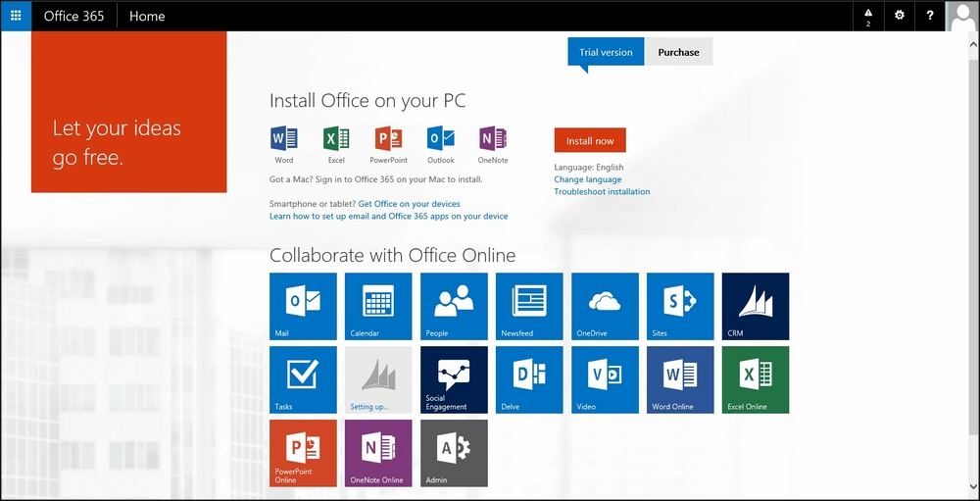Open the Admin tile
Image resolution: width=980 pixels, height=501 pixels.
[x=454, y=453]
